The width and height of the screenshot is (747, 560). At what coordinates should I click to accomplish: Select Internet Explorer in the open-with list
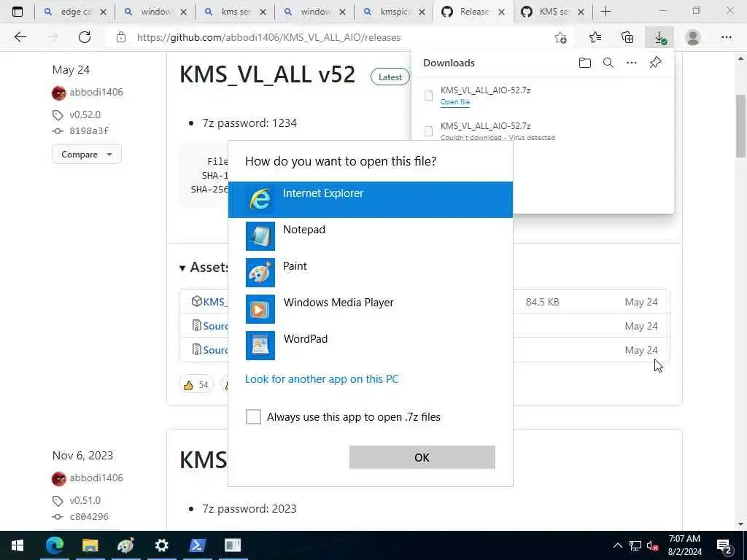pyautogui.click(x=370, y=200)
